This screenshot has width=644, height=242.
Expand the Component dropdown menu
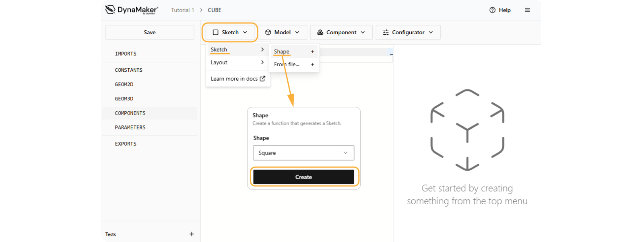tap(341, 32)
